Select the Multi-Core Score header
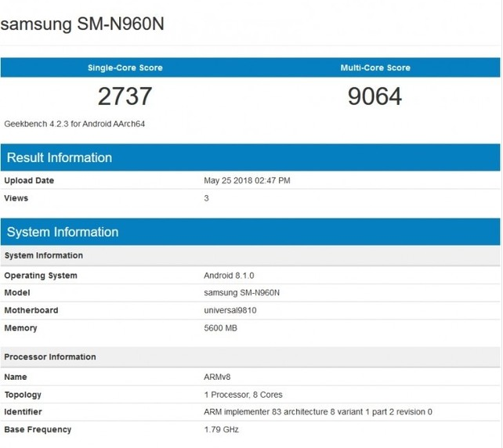This screenshot has width=503, height=448. (x=375, y=68)
